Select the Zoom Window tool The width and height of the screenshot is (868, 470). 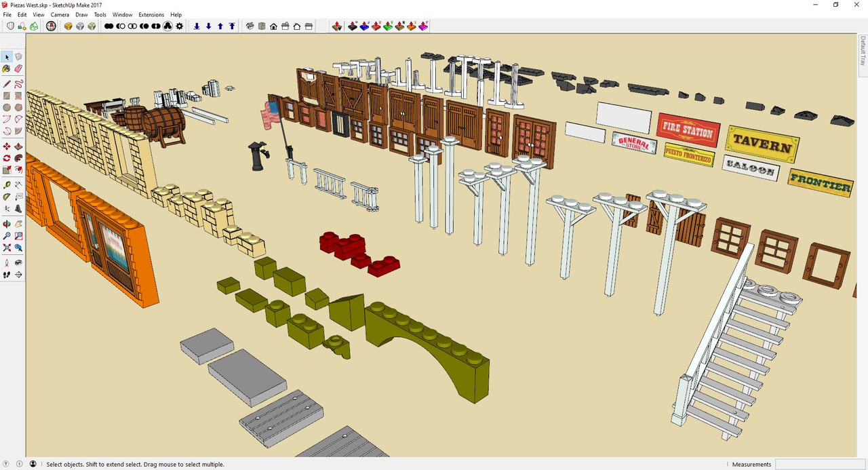click(x=18, y=235)
